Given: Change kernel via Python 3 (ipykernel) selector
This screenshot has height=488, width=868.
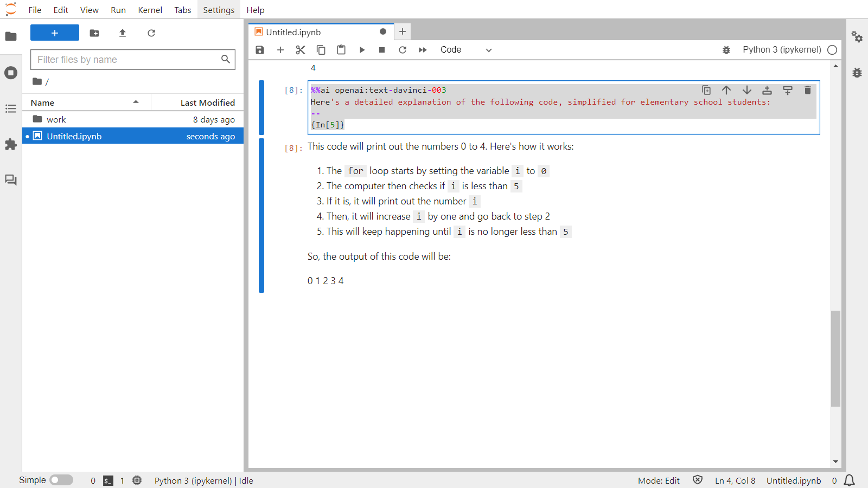Looking at the screenshot, I should (x=781, y=49).
